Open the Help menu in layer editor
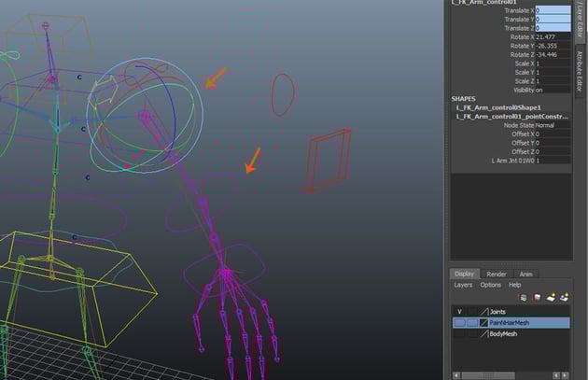Viewport: 588px width, 380px height. (514, 285)
